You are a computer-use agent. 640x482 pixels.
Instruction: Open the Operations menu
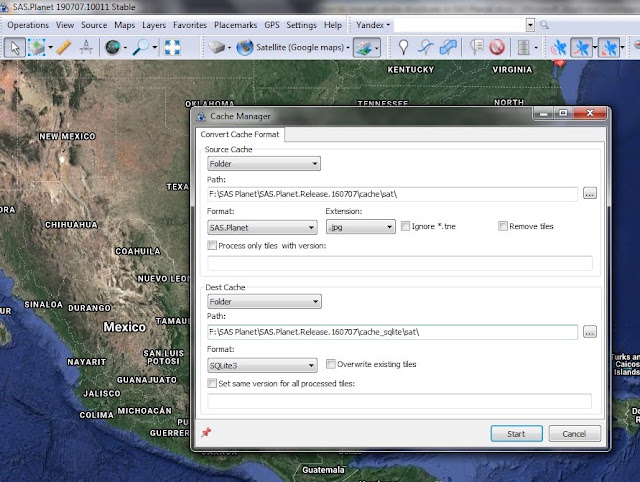point(28,25)
